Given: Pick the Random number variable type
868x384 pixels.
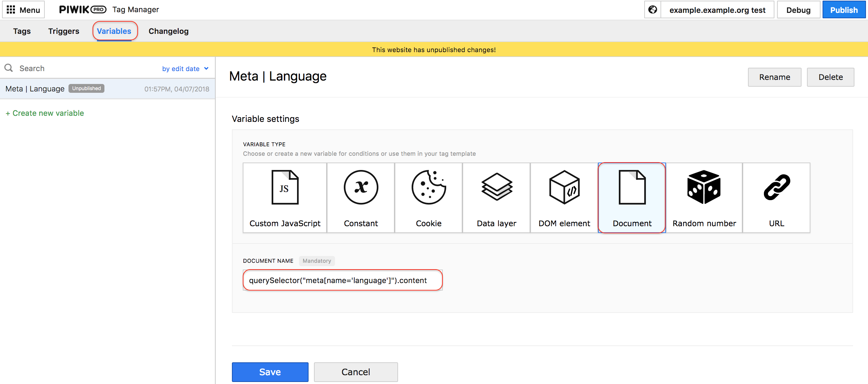Looking at the screenshot, I should (704, 198).
